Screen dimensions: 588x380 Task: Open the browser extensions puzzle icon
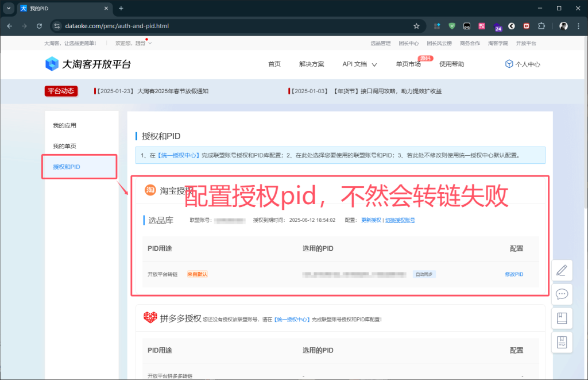541,26
